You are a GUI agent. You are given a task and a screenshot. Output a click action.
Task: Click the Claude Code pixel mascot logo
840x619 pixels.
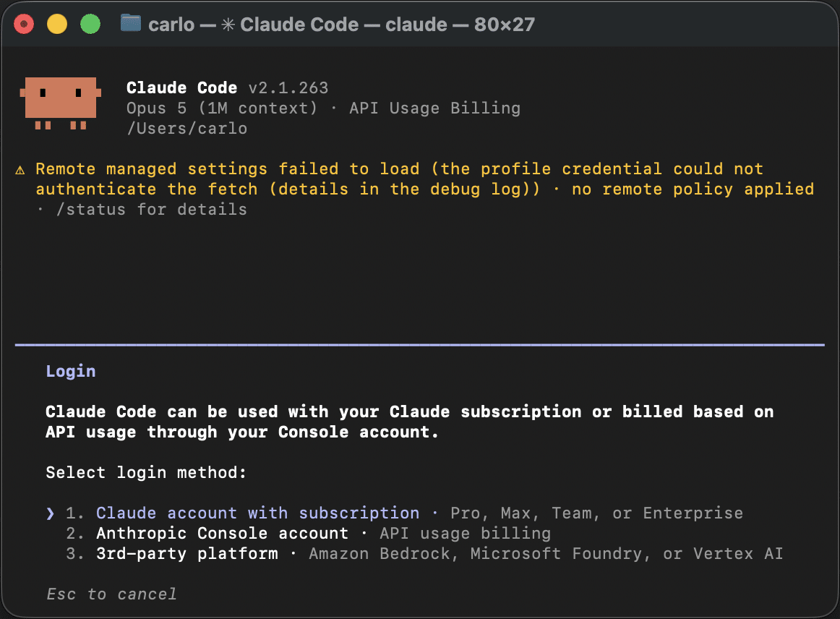(x=61, y=103)
